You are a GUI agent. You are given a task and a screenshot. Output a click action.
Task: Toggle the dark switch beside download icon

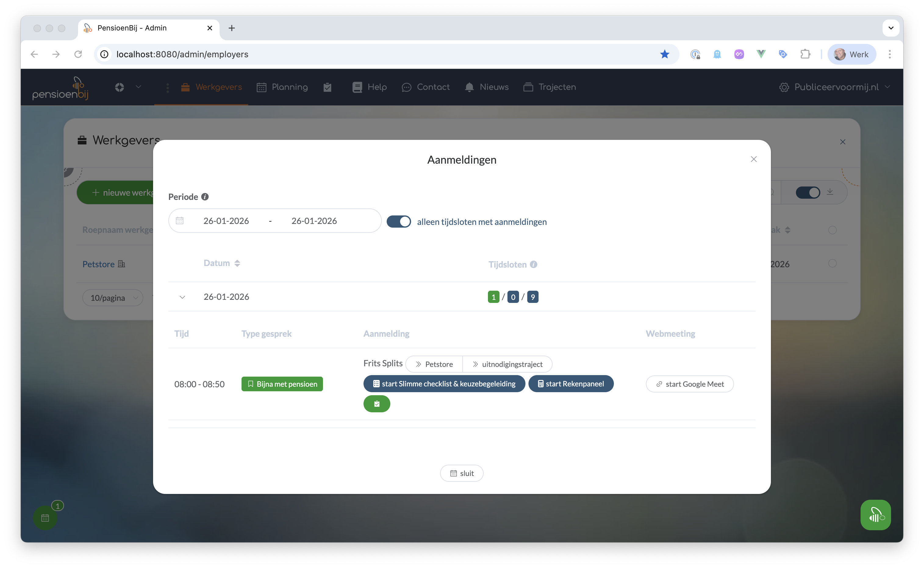[x=808, y=193]
